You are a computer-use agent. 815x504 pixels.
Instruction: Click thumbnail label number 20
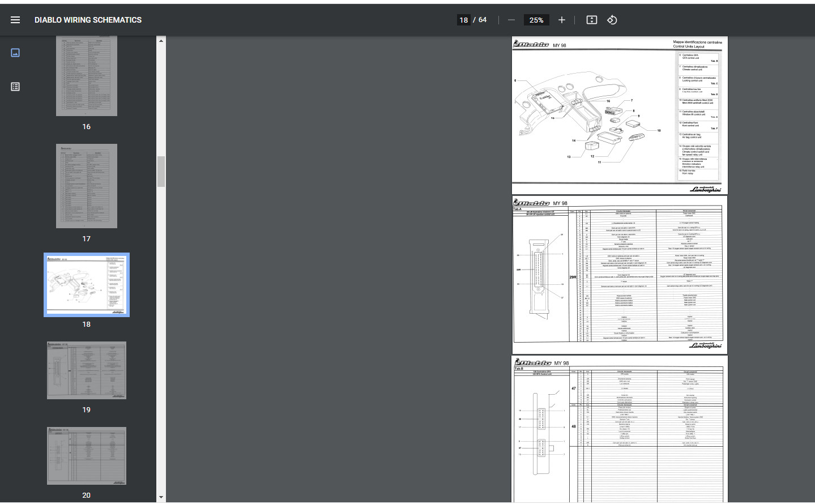pyautogui.click(x=87, y=496)
